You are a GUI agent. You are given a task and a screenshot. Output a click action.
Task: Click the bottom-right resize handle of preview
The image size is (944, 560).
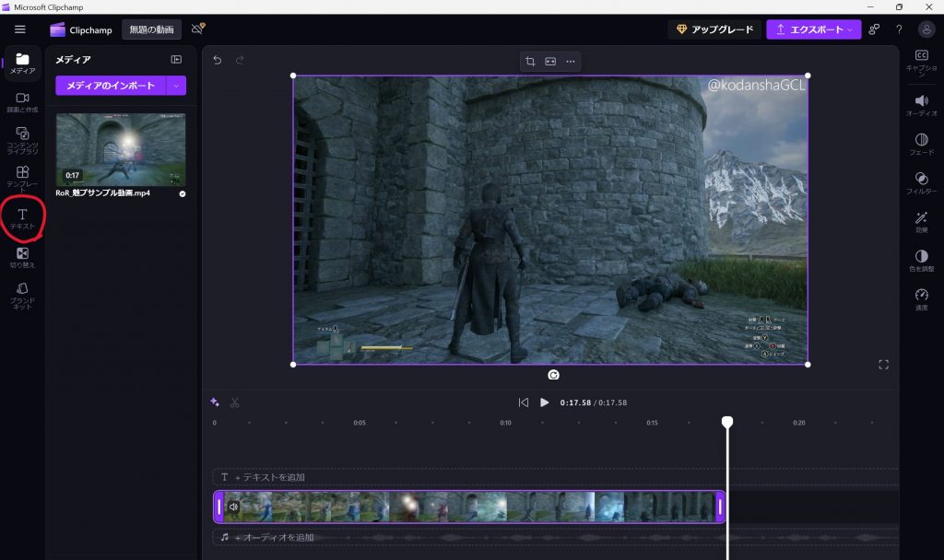pos(808,365)
